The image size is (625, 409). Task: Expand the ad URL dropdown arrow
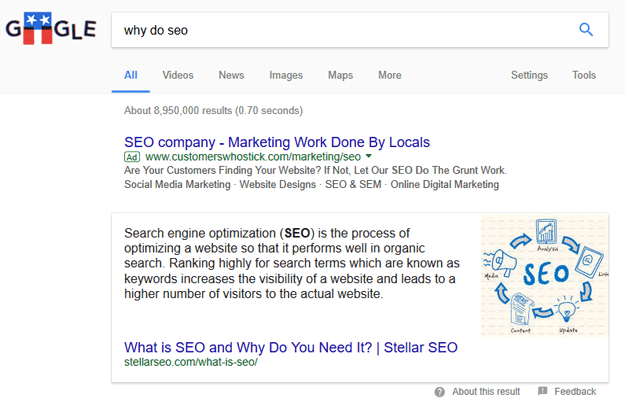369,157
